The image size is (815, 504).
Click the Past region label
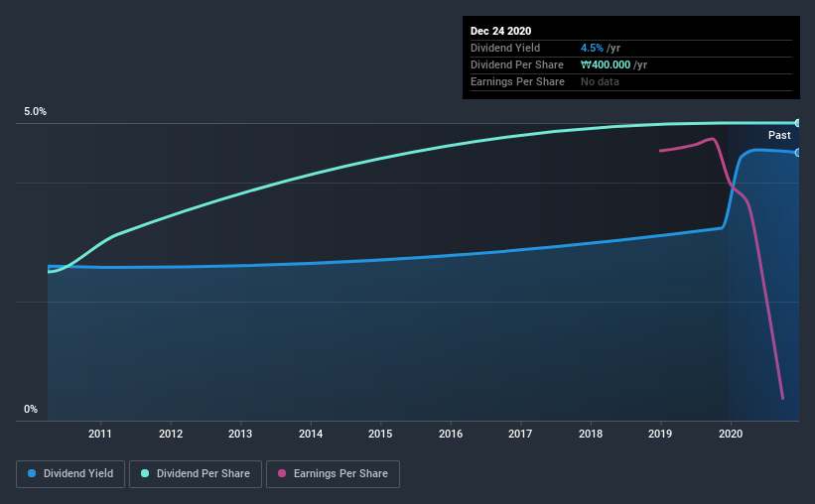pos(779,135)
